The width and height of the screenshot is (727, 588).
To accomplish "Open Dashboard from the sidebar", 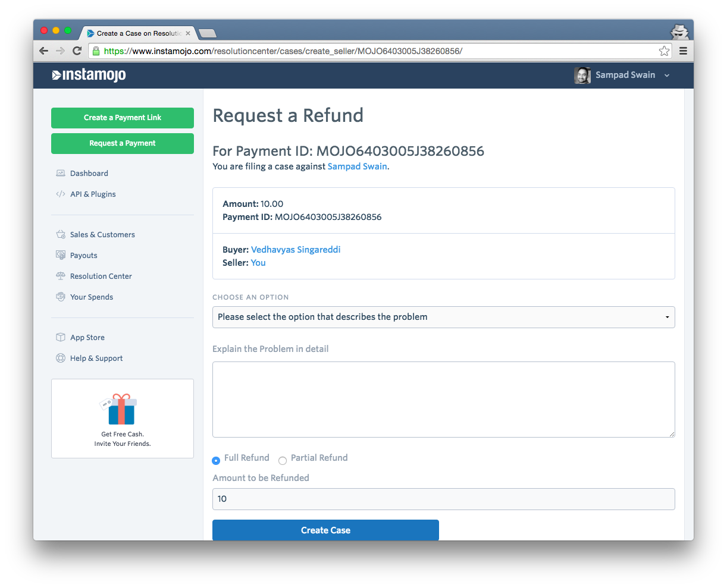I will [89, 173].
